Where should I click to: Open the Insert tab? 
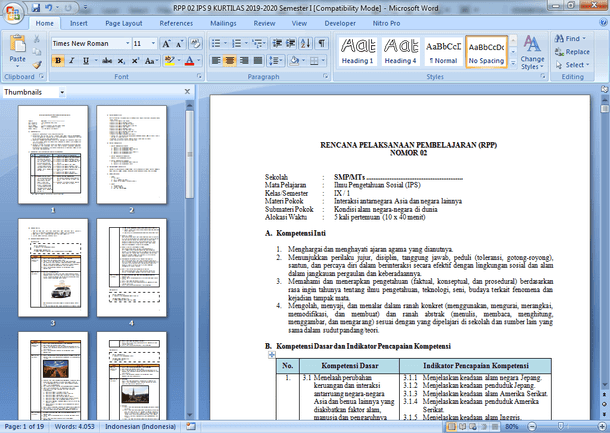coord(79,23)
